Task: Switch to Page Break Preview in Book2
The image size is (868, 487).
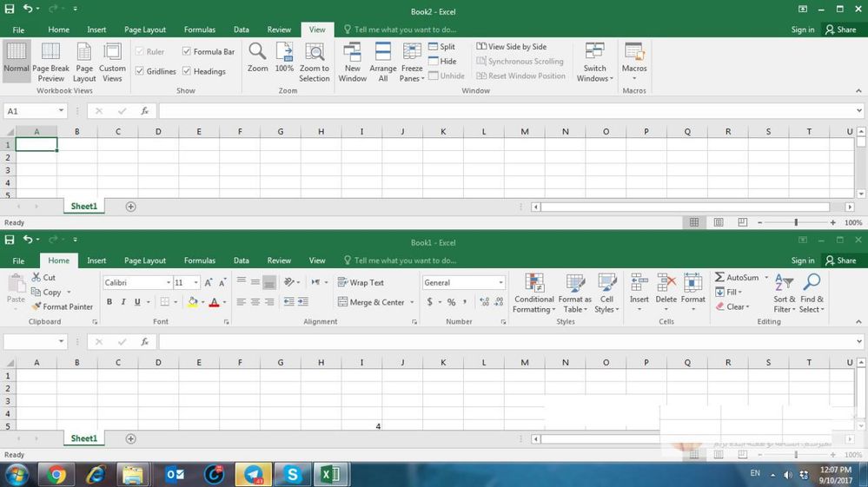Action: [50, 63]
